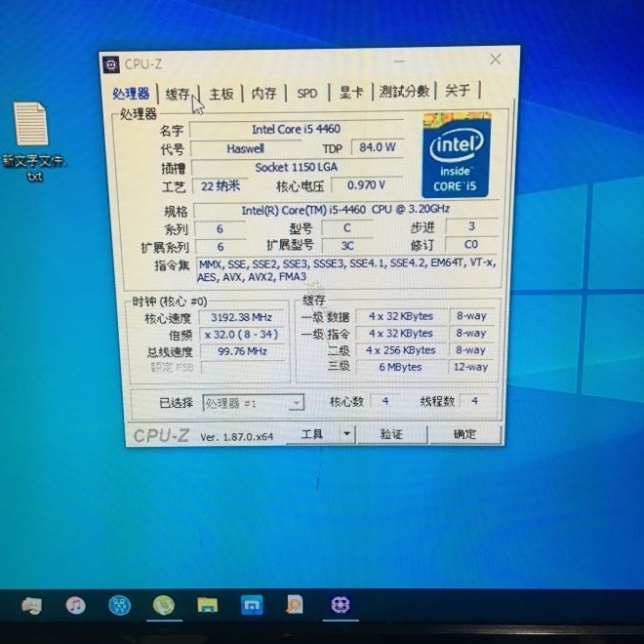Click the 一级 数据 cache 4 x 32 KBytes
The height and width of the screenshot is (644, 644).
pos(401,316)
